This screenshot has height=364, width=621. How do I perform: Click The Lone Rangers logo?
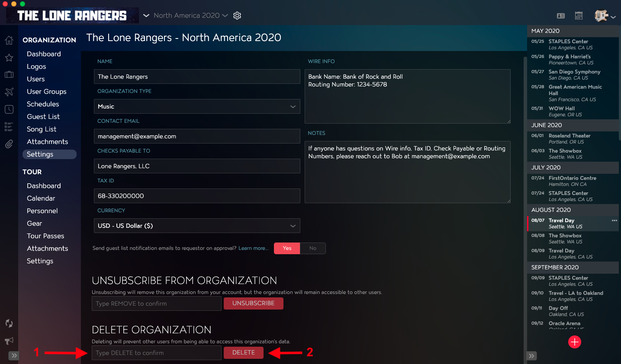coord(72,16)
